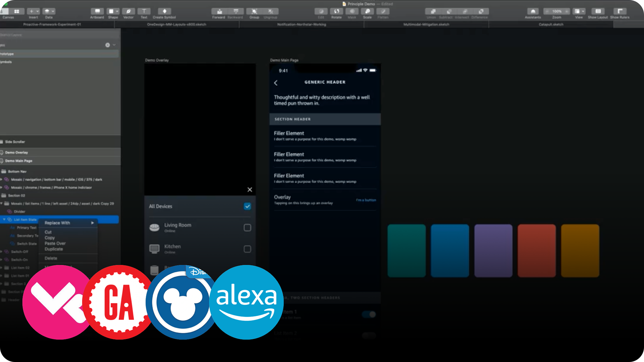The width and height of the screenshot is (644, 362).
Task: Click the "I'm a button" link
Action: [x=366, y=200]
